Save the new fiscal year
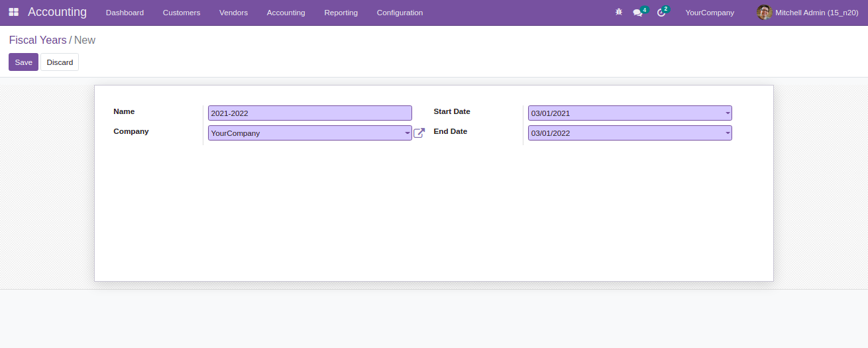The height and width of the screenshot is (348, 868). 23,62
